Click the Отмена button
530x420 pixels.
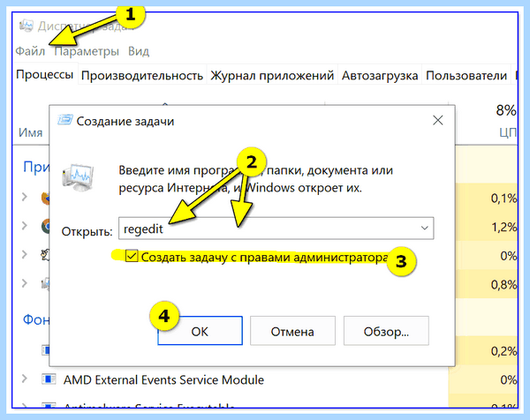click(292, 331)
